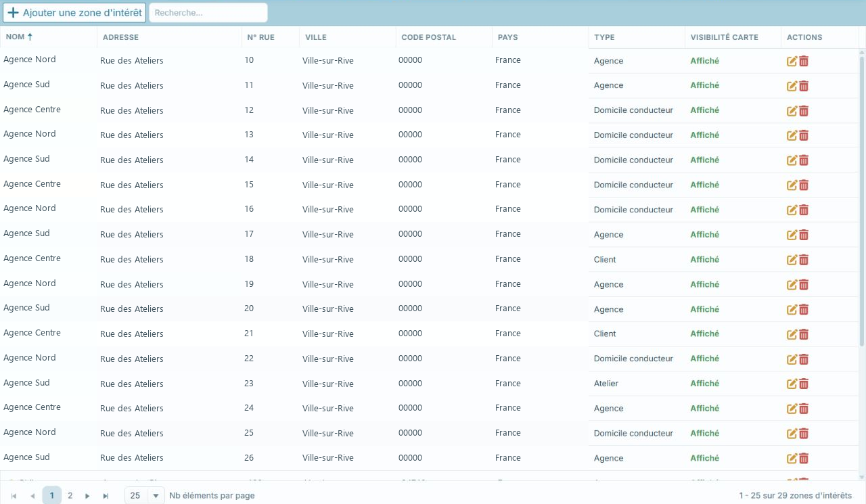Open the items-per-page dropdown showing 25

pyautogui.click(x=145, y=496)
